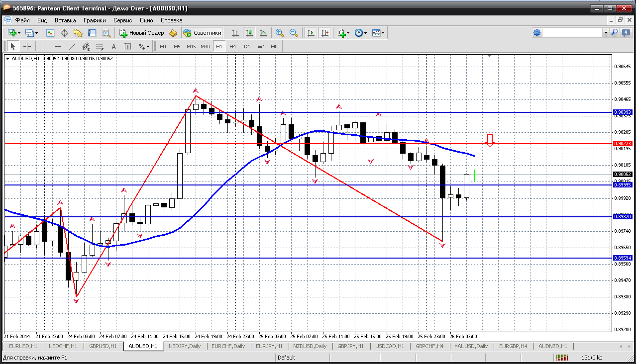Open the Indicators list button
The image size is (636, 364).
[343, 33]
